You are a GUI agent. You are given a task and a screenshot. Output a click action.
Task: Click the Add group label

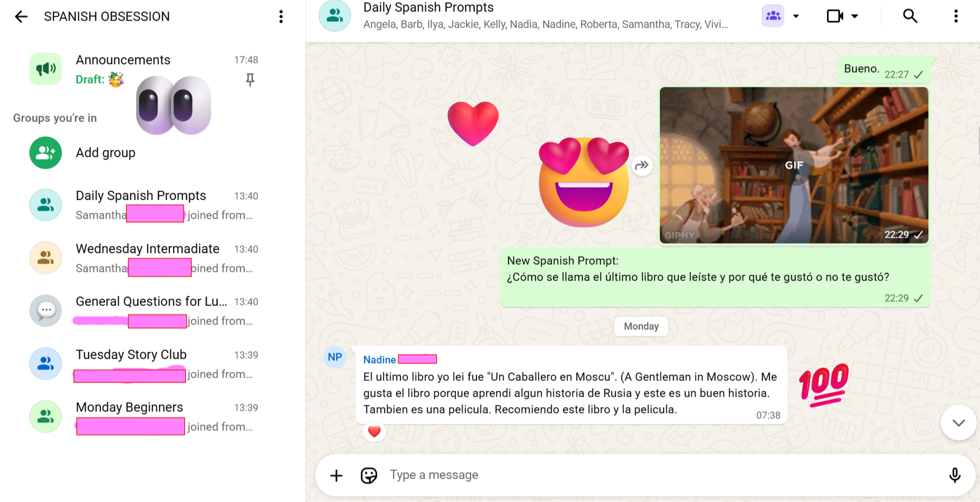coord(106,153)
